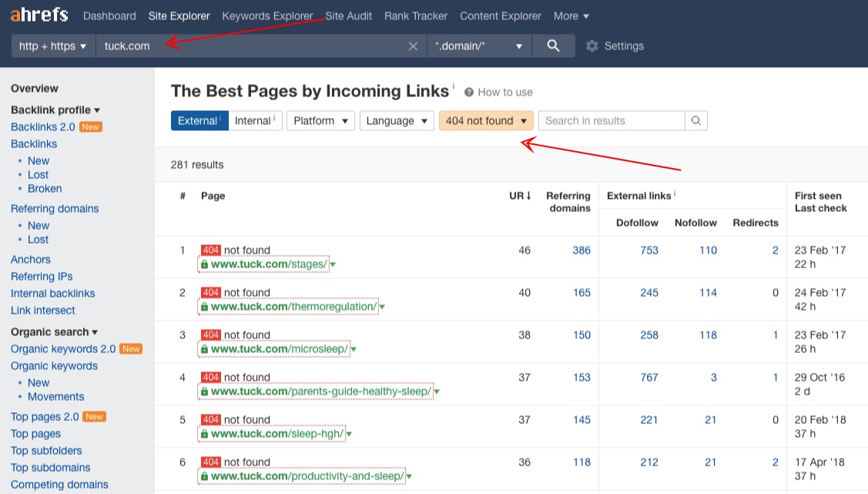Sort by Dofollow column header
Image resolution: width=868 pixels, height=494 pixels.
[637, 223]
